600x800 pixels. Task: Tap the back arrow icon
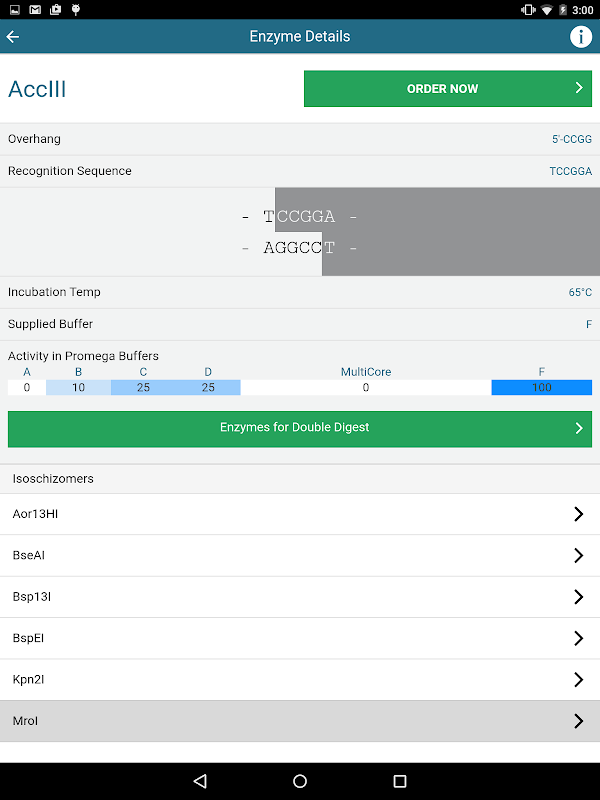[x=13, y=37]
